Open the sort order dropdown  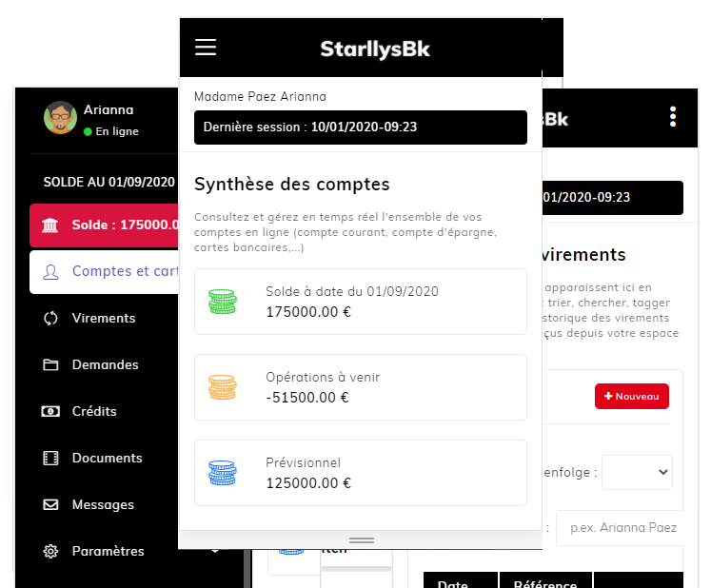637,472
